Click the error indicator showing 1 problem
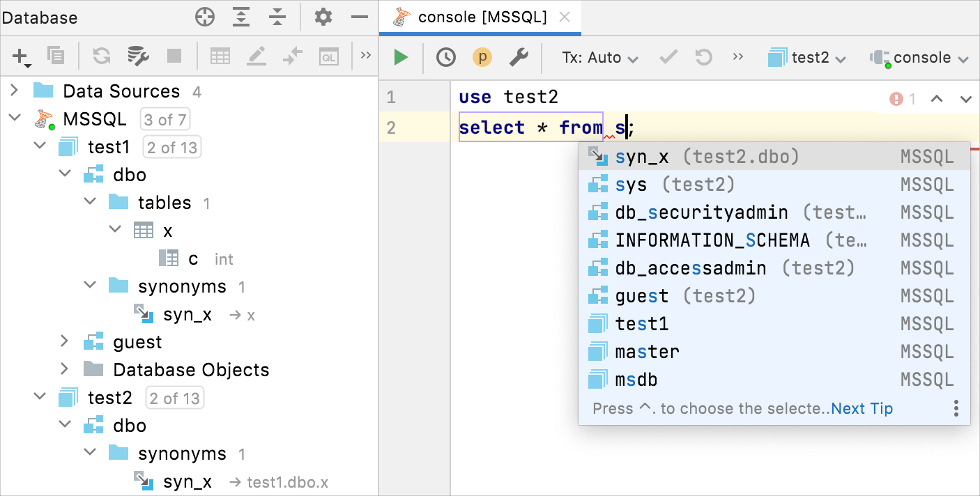Screen dimensions: 980x496 coord(903,99)
